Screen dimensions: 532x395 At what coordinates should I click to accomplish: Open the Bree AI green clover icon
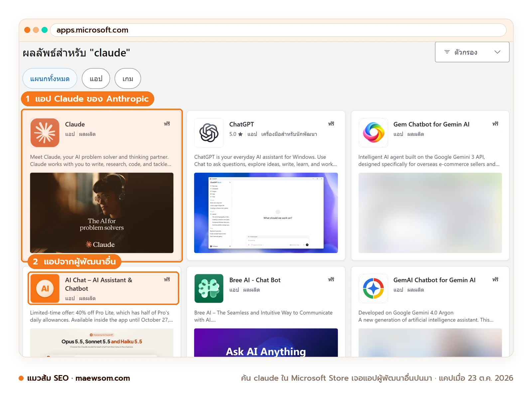[209, 288]
